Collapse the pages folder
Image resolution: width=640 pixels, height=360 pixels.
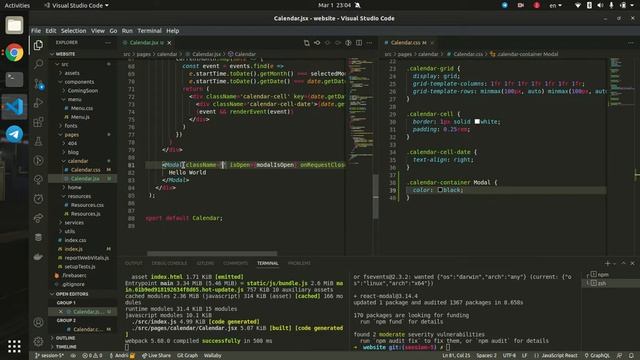coord(83,134)
